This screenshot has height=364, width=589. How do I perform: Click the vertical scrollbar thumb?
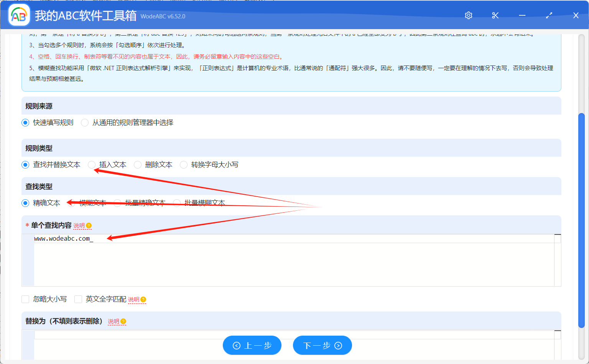pyautogui.click(x=581, y=220)
